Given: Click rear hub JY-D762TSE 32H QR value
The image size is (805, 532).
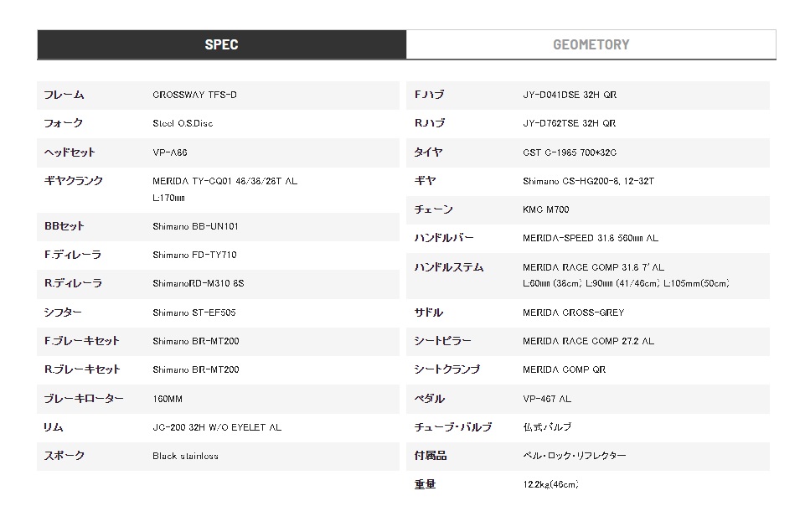Looking at the screenshot, I should click(570, 124).
